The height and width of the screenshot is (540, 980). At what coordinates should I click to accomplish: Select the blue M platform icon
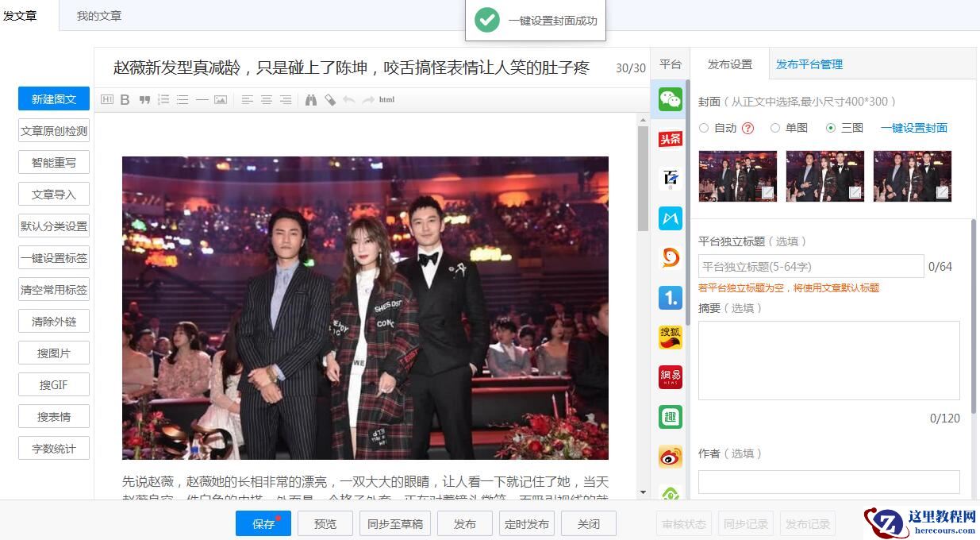pos(671,218)
